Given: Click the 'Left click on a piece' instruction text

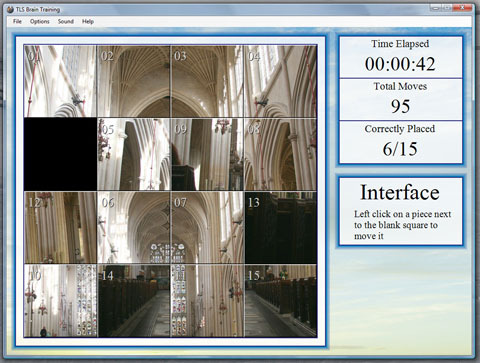Looking at the screenshot, I should (402, 225).
